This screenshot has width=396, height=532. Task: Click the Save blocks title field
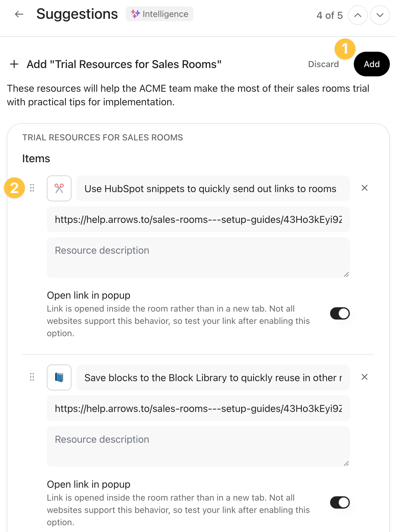point(212,377)
